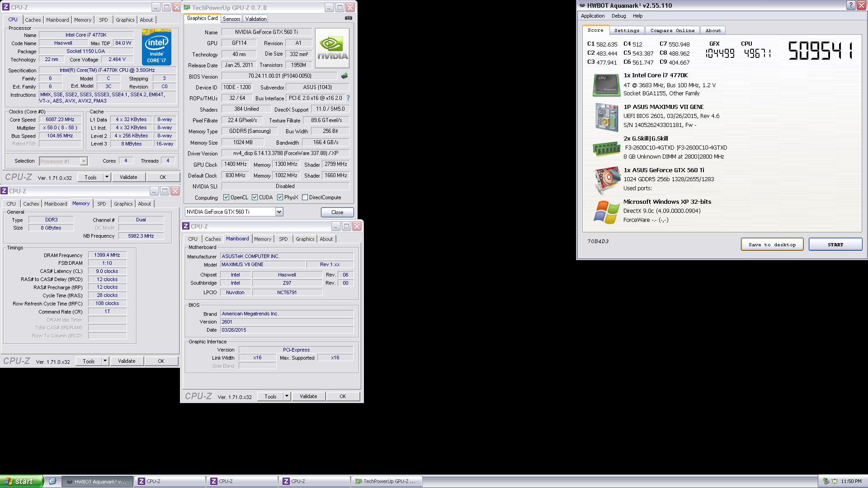Open the Help menu in Aquamark

637,16
